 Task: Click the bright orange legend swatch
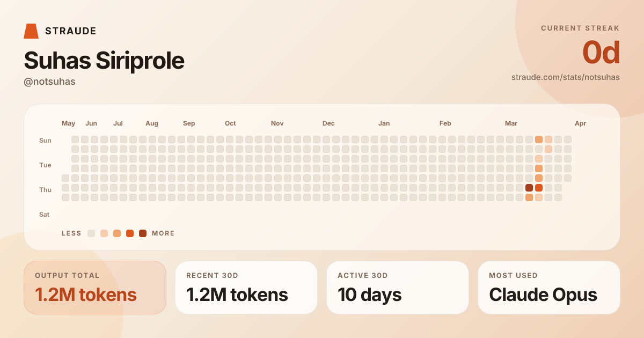130,233
